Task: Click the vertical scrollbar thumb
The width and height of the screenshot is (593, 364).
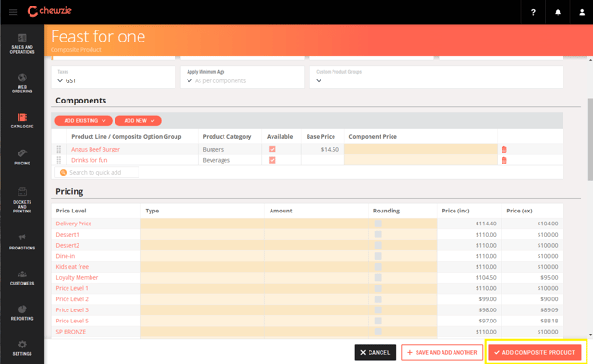Action: click(590, 140)
